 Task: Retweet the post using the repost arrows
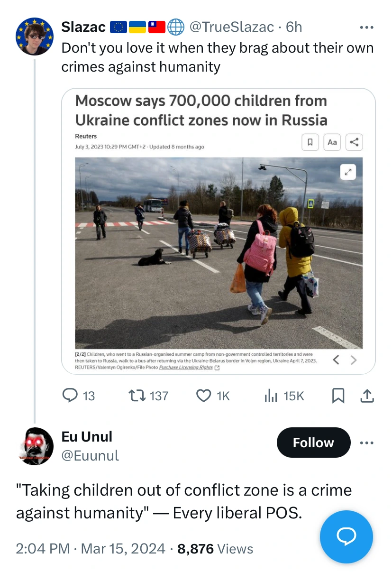click(x=137, y=395)
